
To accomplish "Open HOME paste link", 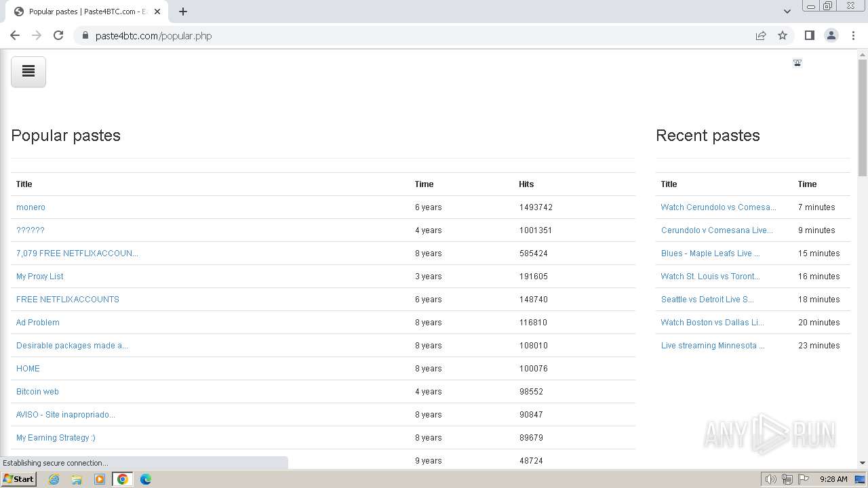I will (28, 369).
